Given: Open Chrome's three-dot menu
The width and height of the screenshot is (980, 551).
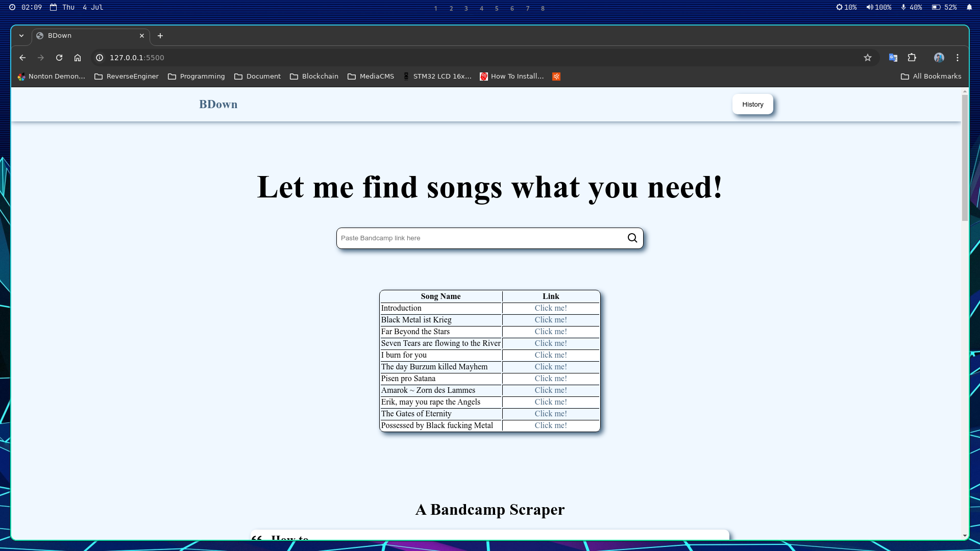Looking at the screenshot, I should click(958, 58).
